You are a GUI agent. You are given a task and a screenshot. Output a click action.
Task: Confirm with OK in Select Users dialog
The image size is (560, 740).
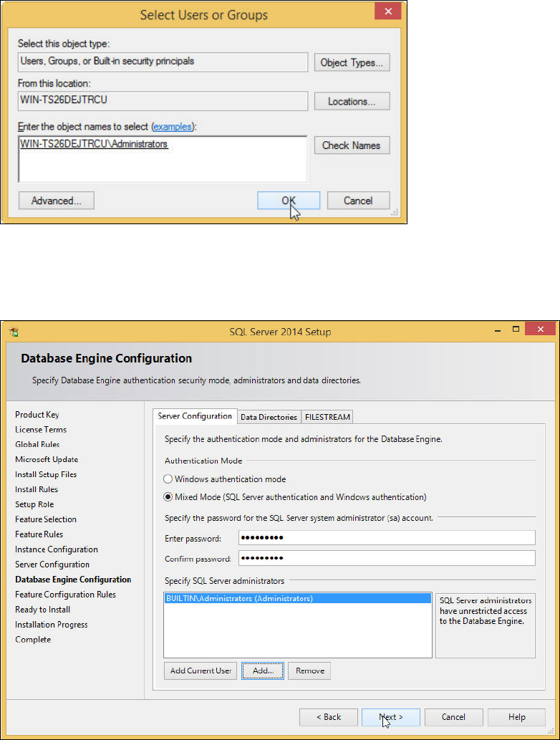pyautogui.click(x=289, y=201)
